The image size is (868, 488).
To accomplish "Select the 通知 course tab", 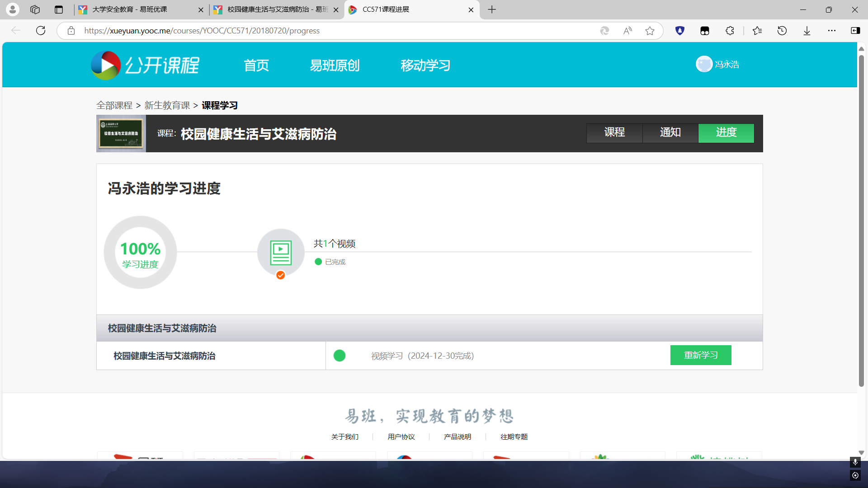I will pyautogui.click(x=670, y=133).
